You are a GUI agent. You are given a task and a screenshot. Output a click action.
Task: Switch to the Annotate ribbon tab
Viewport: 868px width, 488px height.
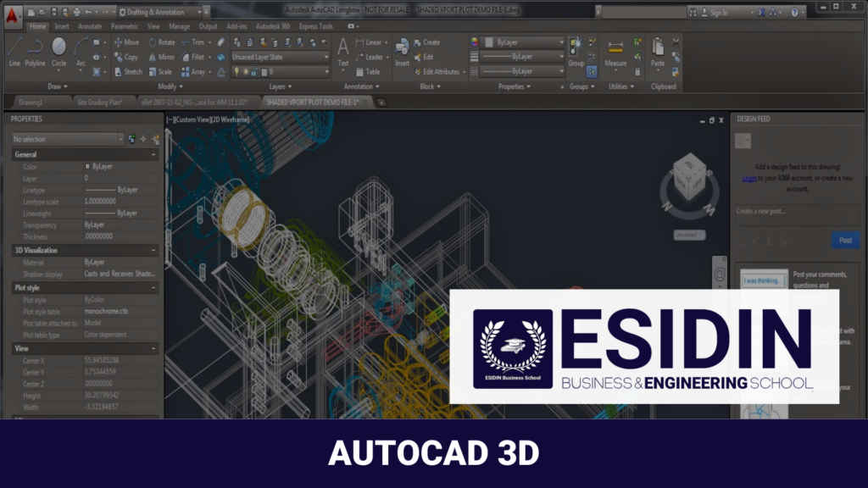(x=91, y=26)
